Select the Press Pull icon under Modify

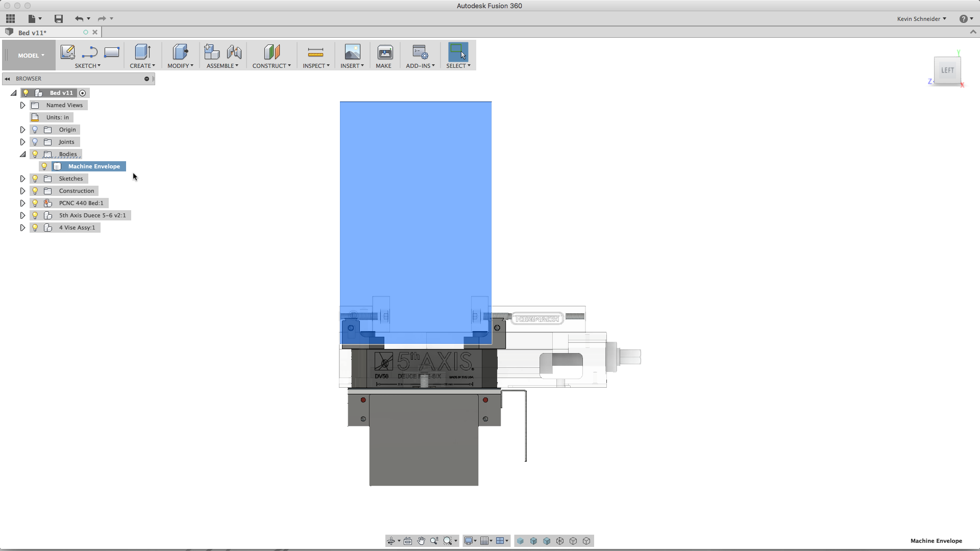tap(180, 52)
